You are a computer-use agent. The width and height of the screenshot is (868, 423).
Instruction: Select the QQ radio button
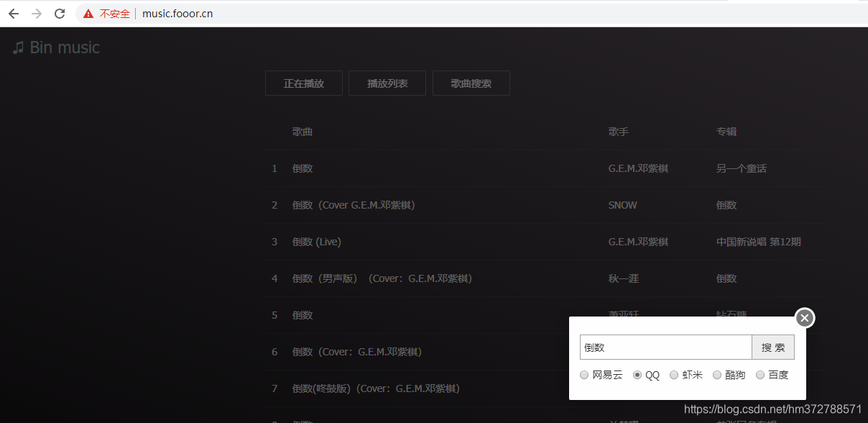coord(637,375)
